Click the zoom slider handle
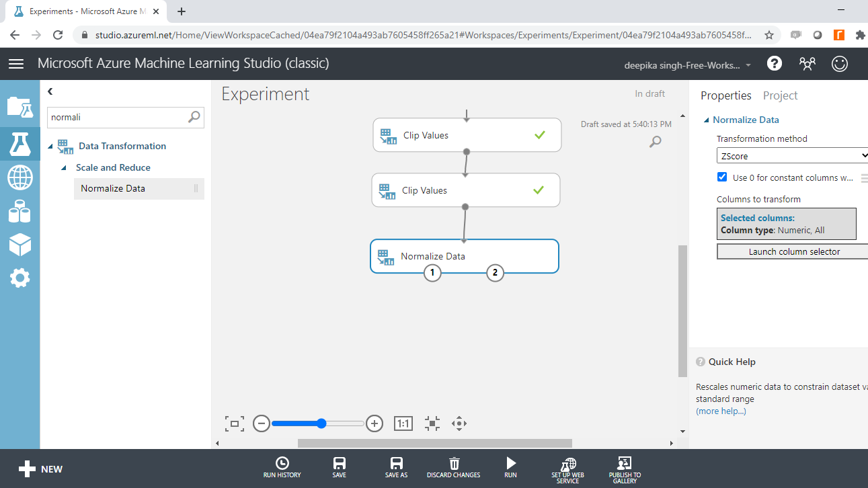The image size is (868, 488). [x=321, y=423]
